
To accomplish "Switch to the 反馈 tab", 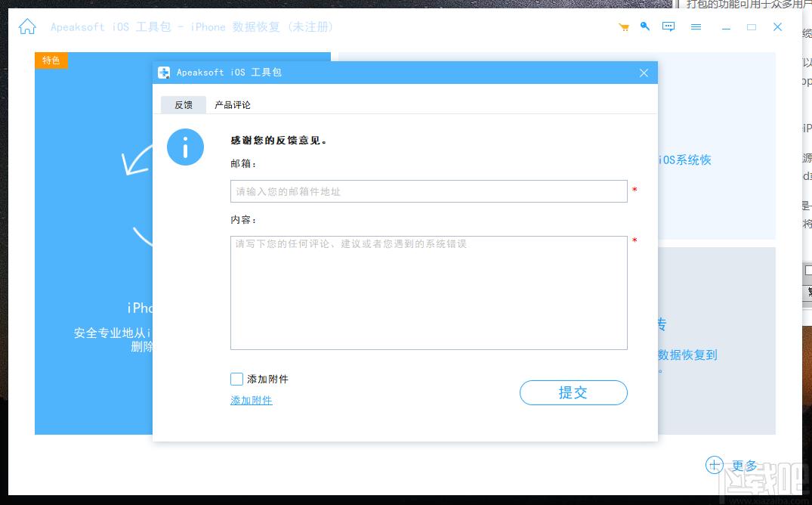I will click(x=184, y=105).
